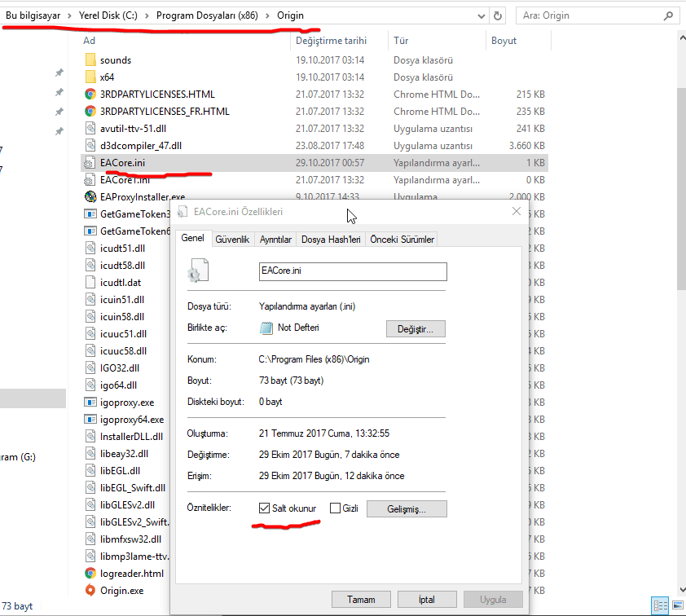Click Yerel Disk (C:) breadcrumb

(x=108, y=15)
